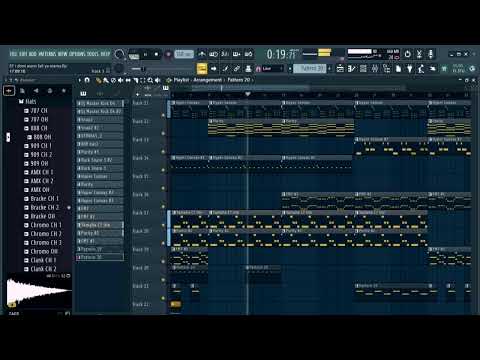This screenshot has height=360, width=480.
Task: Click the 0:19 song time display
Action: click(x=282, y=54)
